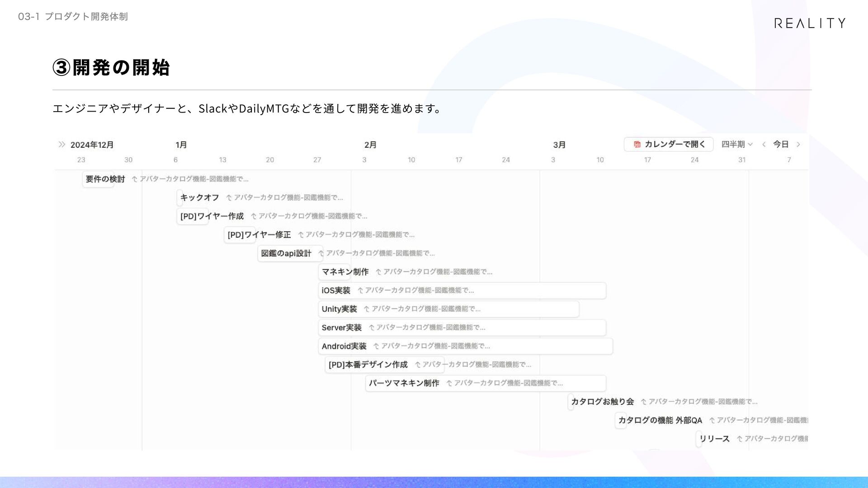Image resolution: width=868 pixels, height=488 pixels.
Task: Click the parent link arrow beside iOS実装
Action: pyautogui.click(x=360, y=291)
